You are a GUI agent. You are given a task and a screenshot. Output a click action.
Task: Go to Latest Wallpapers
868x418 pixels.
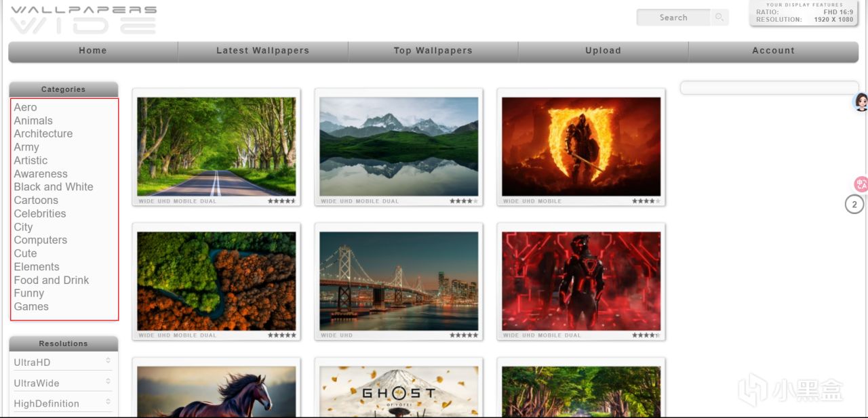pyautogui.click(x=263, y=51)
